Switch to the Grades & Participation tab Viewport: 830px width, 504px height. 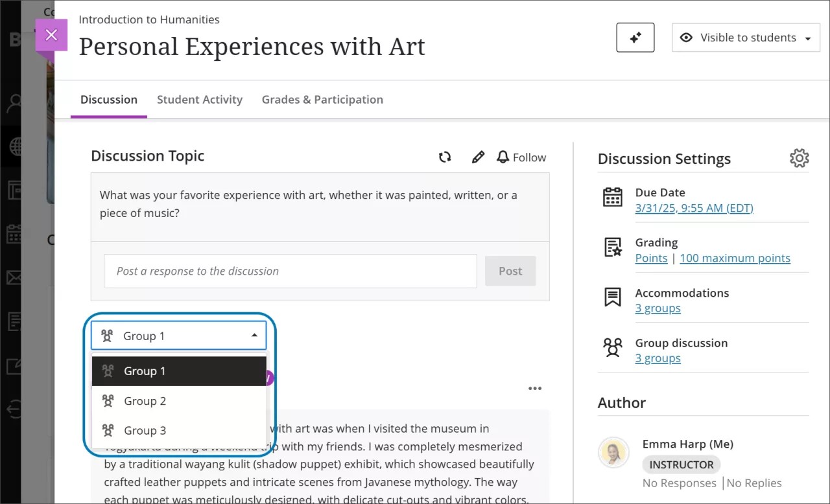point(322,99)
